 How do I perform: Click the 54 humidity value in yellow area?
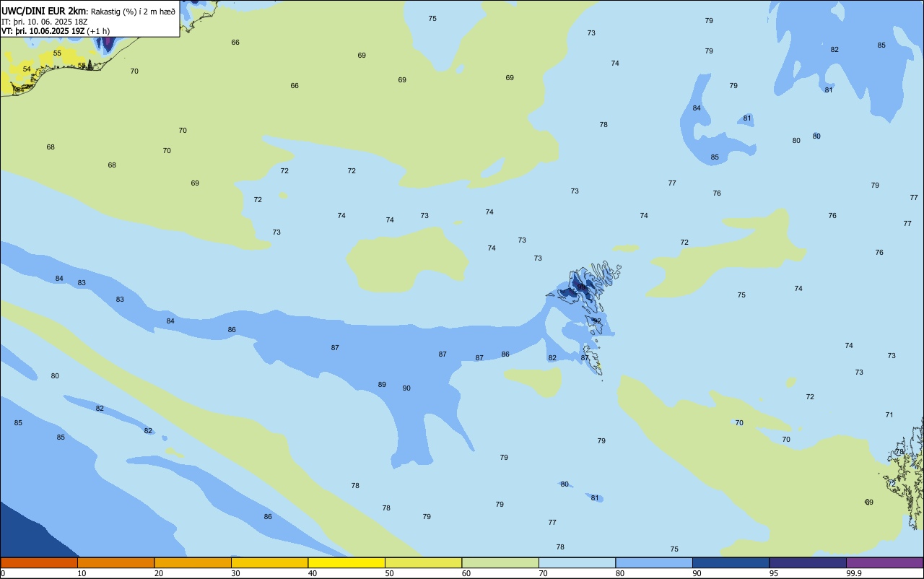(27, 69)
